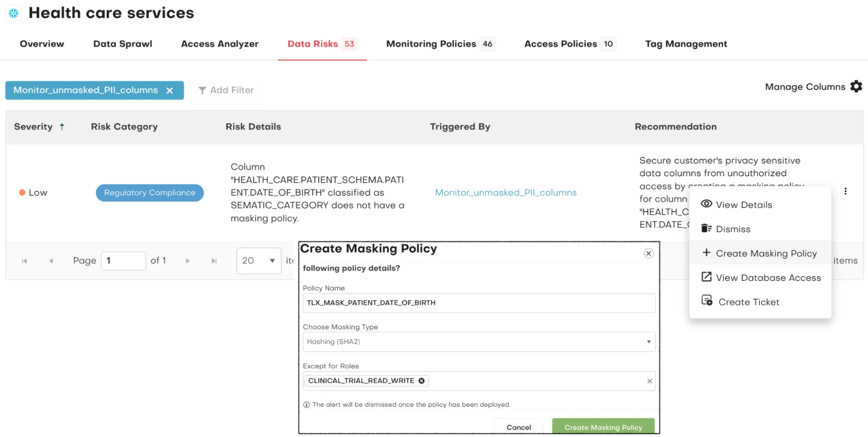Click the Create Ticket icon
The width and height of the screenshot is (868, 437).
point(707,300)
